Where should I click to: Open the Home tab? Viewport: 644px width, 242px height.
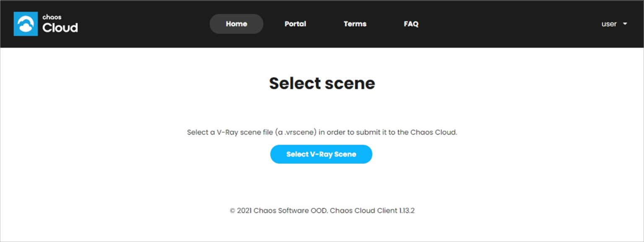click(236, 24)
